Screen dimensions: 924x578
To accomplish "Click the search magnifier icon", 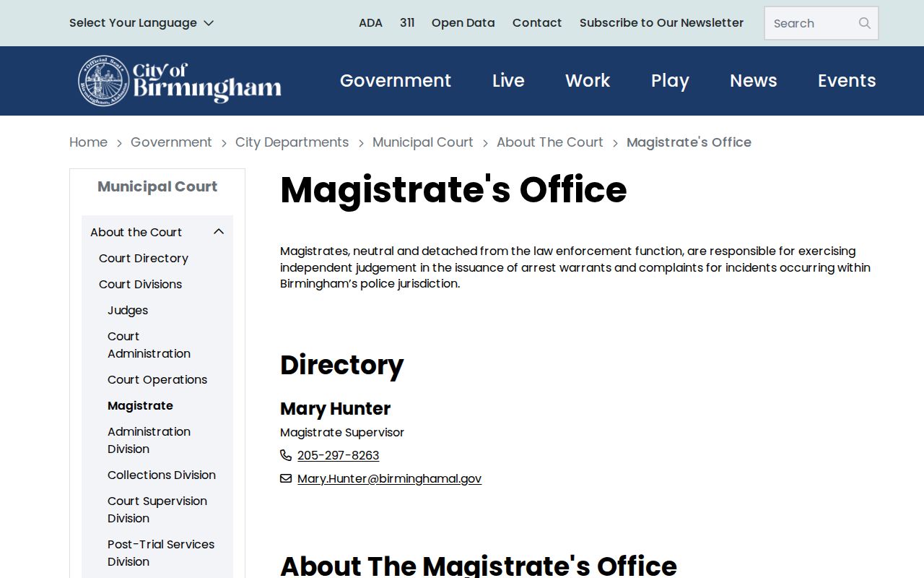I will [864, 23].
